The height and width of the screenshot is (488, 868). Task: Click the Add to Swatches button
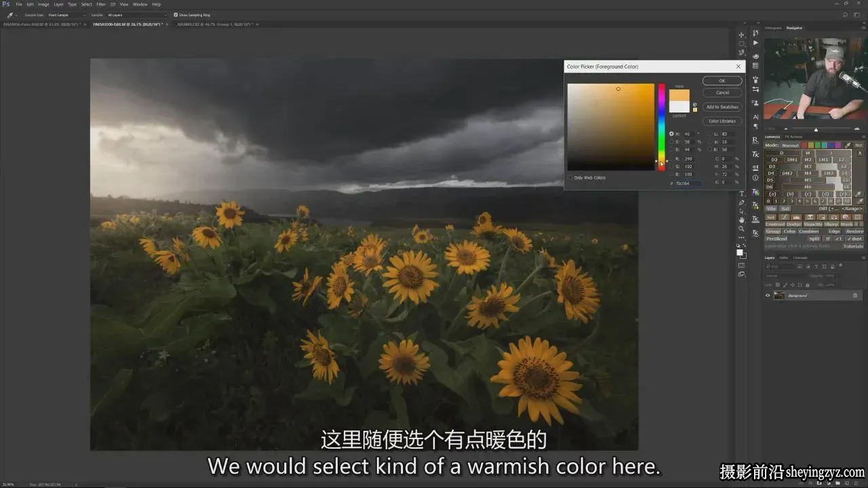click(x=722, y=107)
